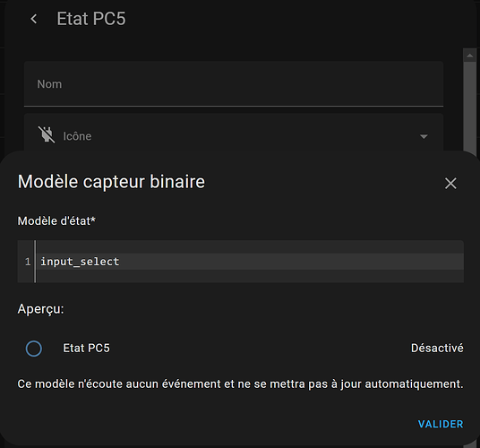Go back with the arrow beside Etat PC5
This screenshot has width=480, height=448.
[34, 19]
